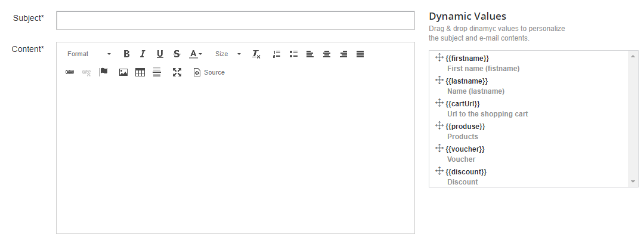644x243 pixels.
Task: Click the anchor flag icon
Action: pos(104,72)
